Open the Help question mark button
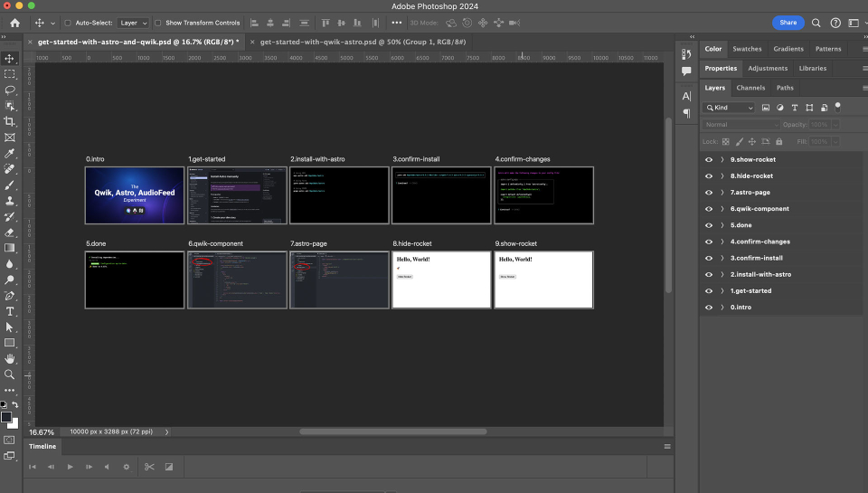Viewport: 868px width, 493px height. [x=835, y=23]
